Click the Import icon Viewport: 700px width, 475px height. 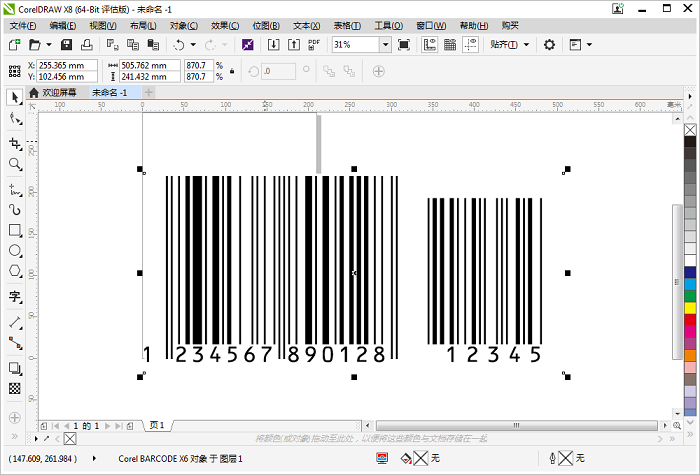click(x=273, y=45)
